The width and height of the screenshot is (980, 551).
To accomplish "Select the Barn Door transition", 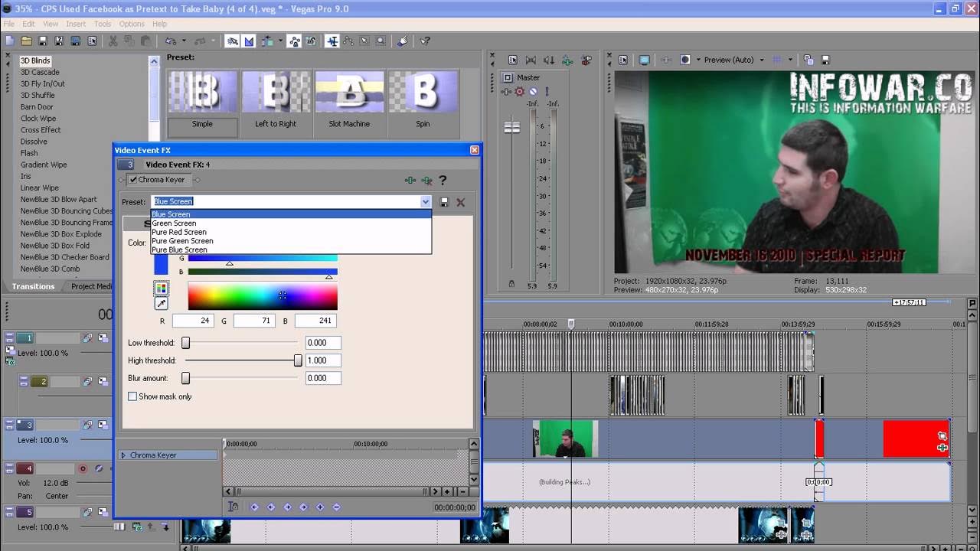I will tap(37, 107).
